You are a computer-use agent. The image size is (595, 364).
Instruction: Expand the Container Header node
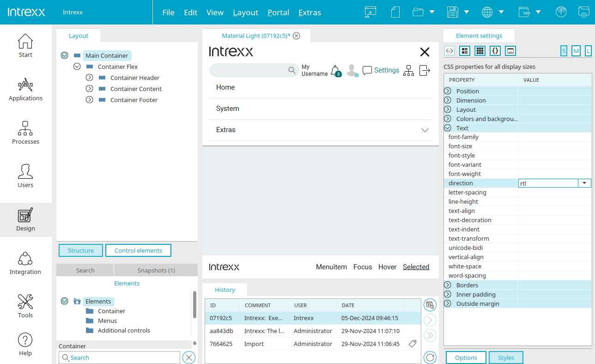(x=90, y=78)
